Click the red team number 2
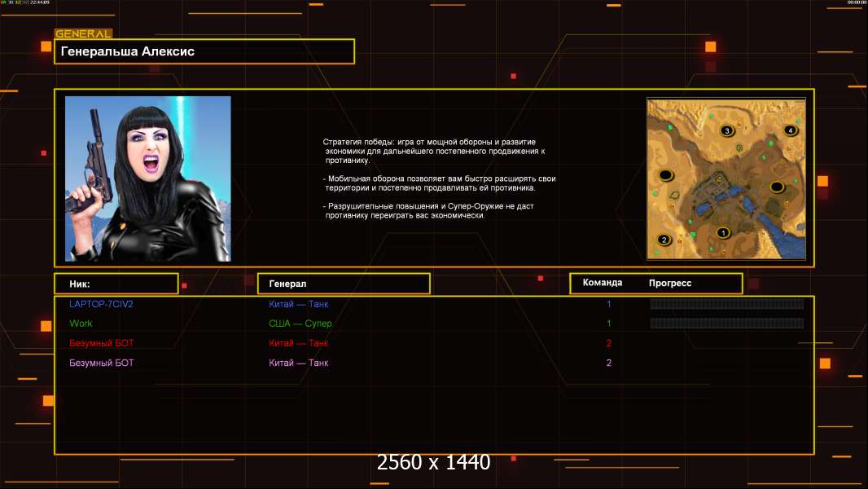 click(609, 343)
